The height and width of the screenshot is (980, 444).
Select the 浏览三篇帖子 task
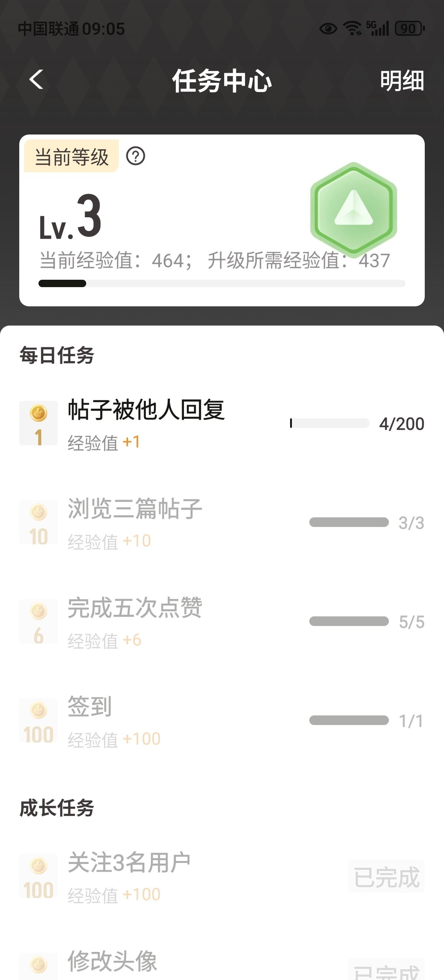[x=135, y=509]
